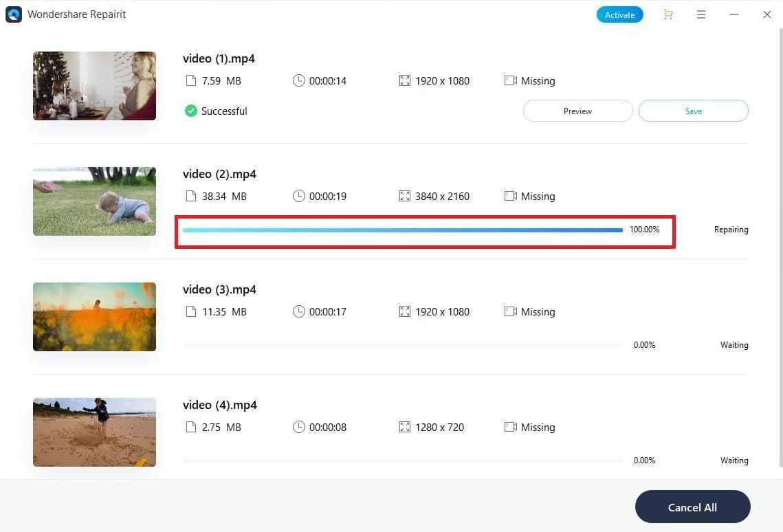The width and height of the screenshot is (783, 532).
Task: Click the video (3).mp4 waiting progress bar
Action: pos(402,345)
